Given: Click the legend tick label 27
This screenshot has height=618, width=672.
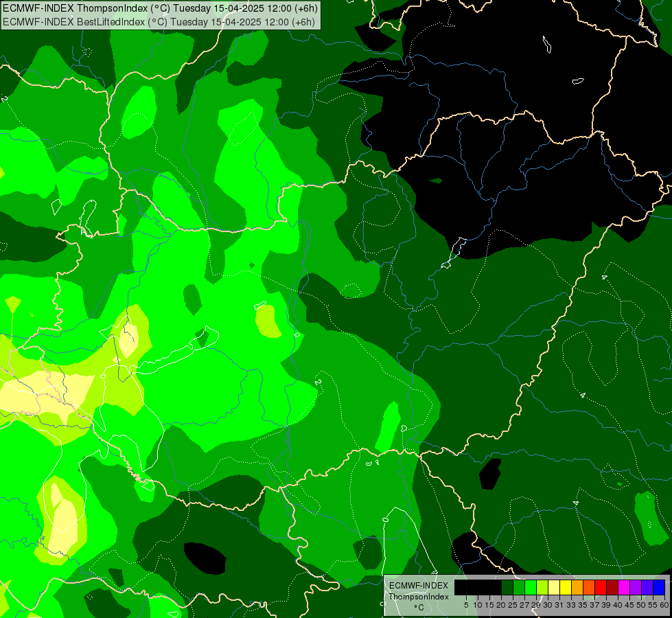Looking at the screenshot, I should (x=524, y=605).
